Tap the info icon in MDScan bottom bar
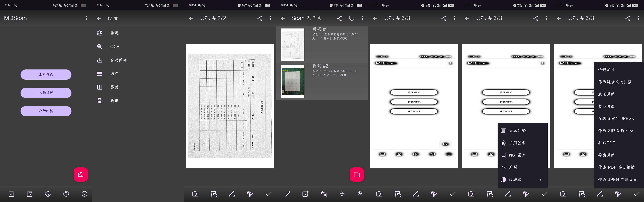The height and width of the screenshot is (202, 644). point(84,194)
